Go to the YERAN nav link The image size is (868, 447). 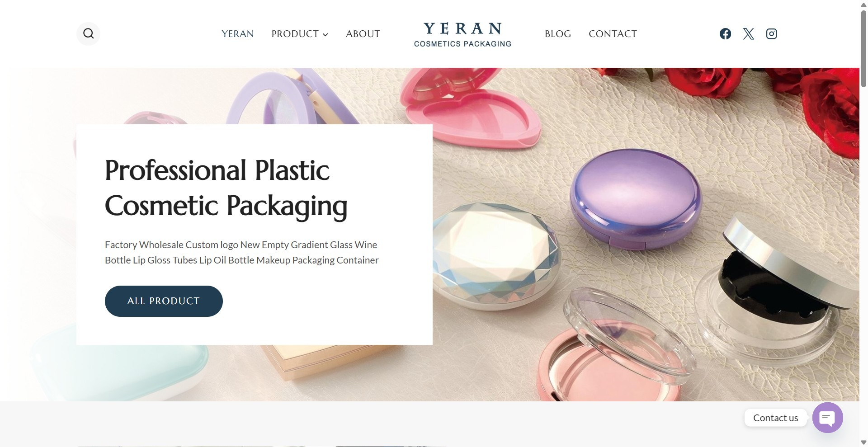click(238, 34)
